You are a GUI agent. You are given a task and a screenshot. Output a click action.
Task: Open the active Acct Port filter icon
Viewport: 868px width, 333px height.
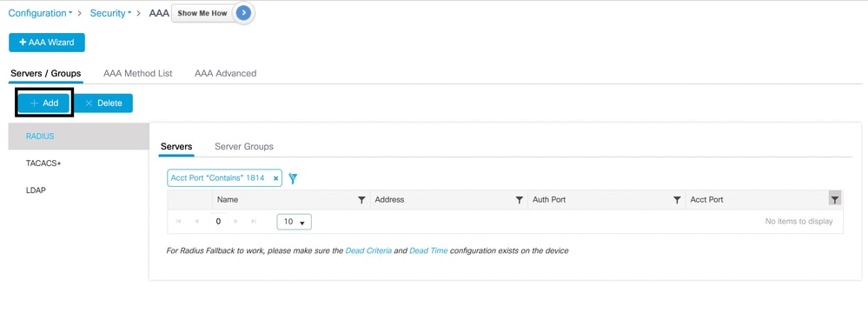pyautogui.click(x=835, y=199)
